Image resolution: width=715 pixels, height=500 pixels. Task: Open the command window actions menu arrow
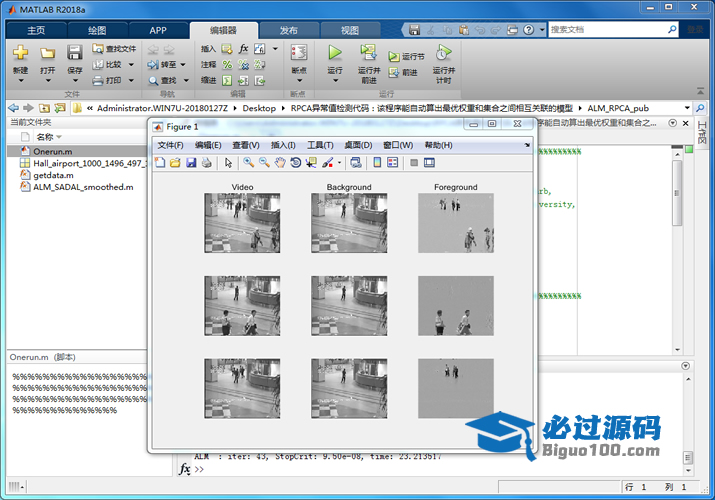coord(685,366)
